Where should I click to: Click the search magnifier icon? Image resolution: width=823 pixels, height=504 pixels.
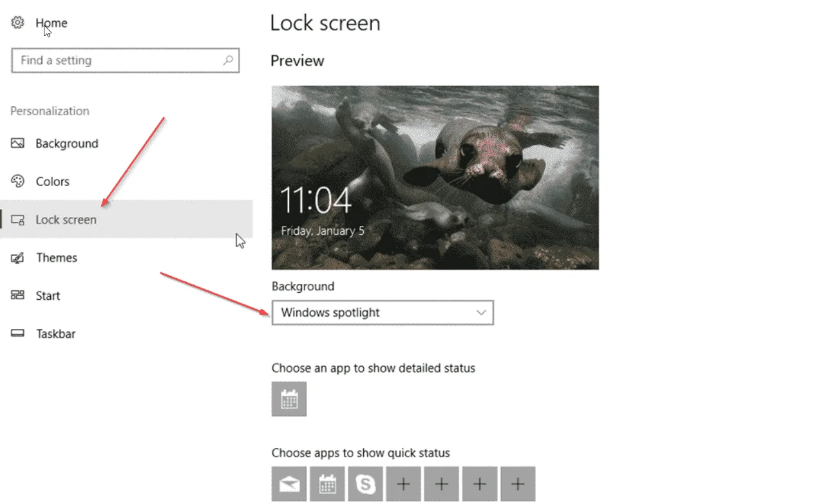(x=228, y=61)
